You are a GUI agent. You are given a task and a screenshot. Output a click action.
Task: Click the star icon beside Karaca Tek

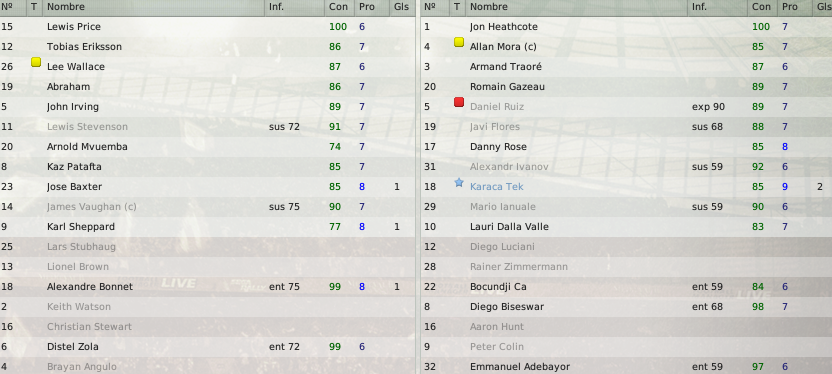click(x=459, y=183)
